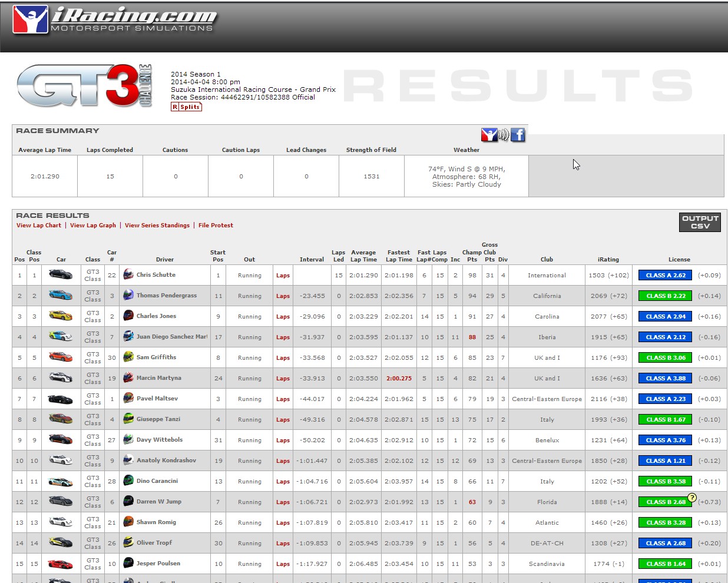Screen dimensions: 728x583
Task: Click Pavel Maltsev's Class A 2.23 license badge
Action: [x=666, y=399]
